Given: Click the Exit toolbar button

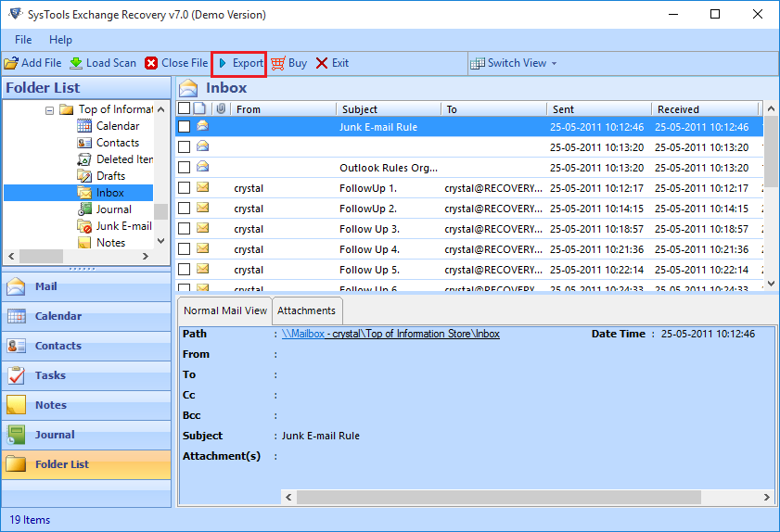Looking at the screenshot, I should click(x=332, y=63).
